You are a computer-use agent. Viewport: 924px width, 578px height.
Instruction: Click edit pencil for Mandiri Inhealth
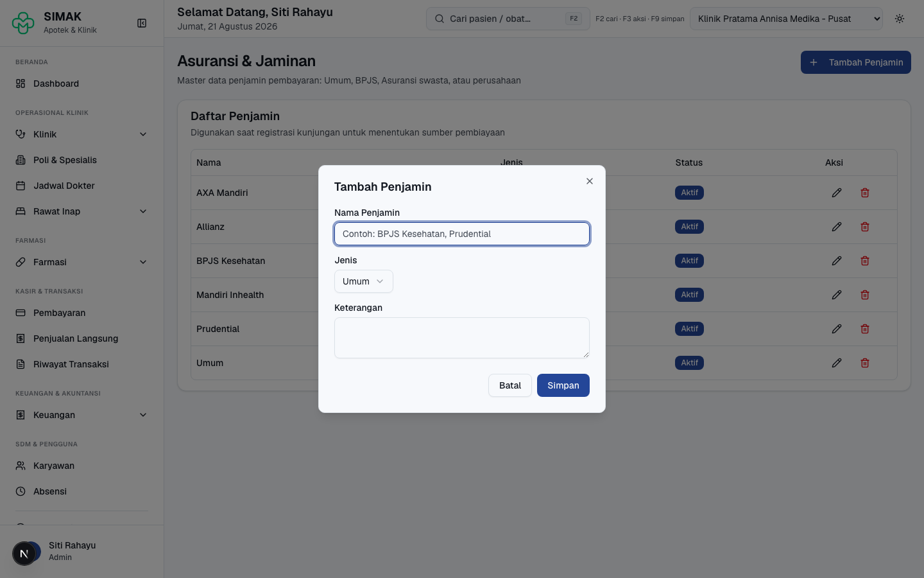837,295
